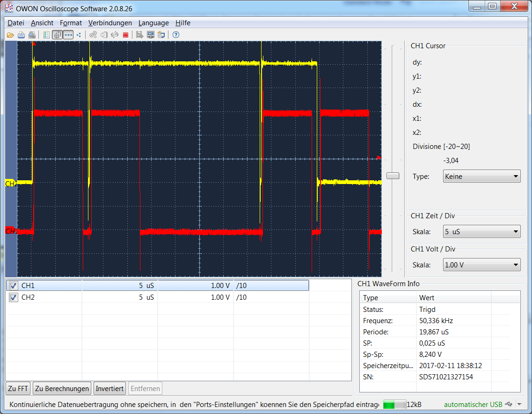Click the film strip export icon

click(139, 35)
